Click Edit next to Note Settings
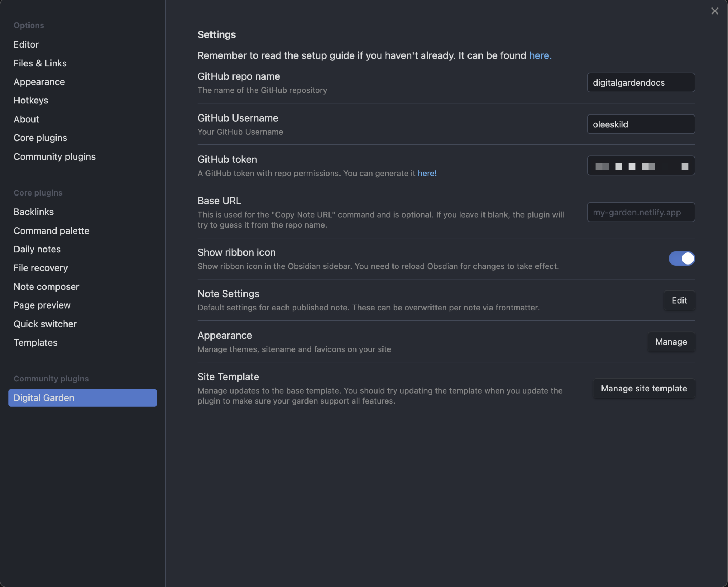 (x=679, y=300)
